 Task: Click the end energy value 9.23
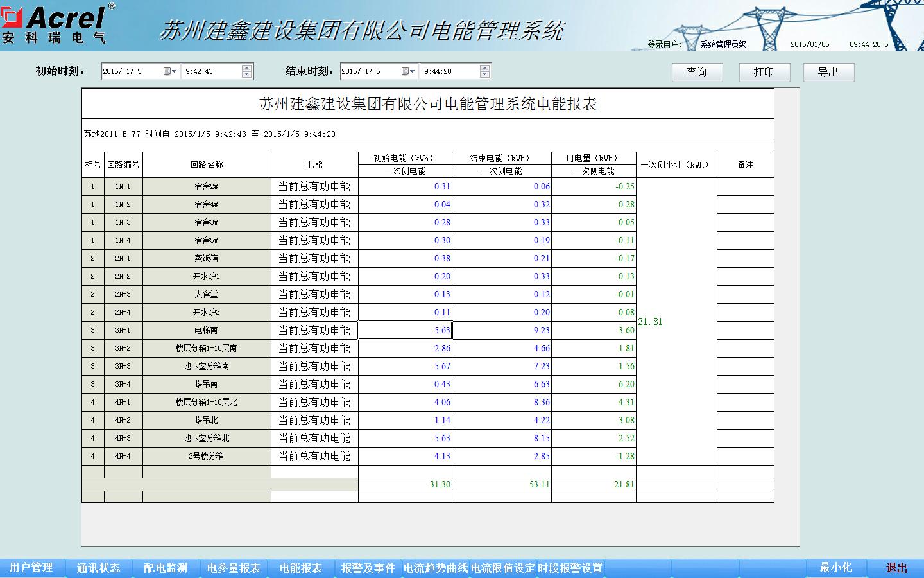[x=502, y=330]
